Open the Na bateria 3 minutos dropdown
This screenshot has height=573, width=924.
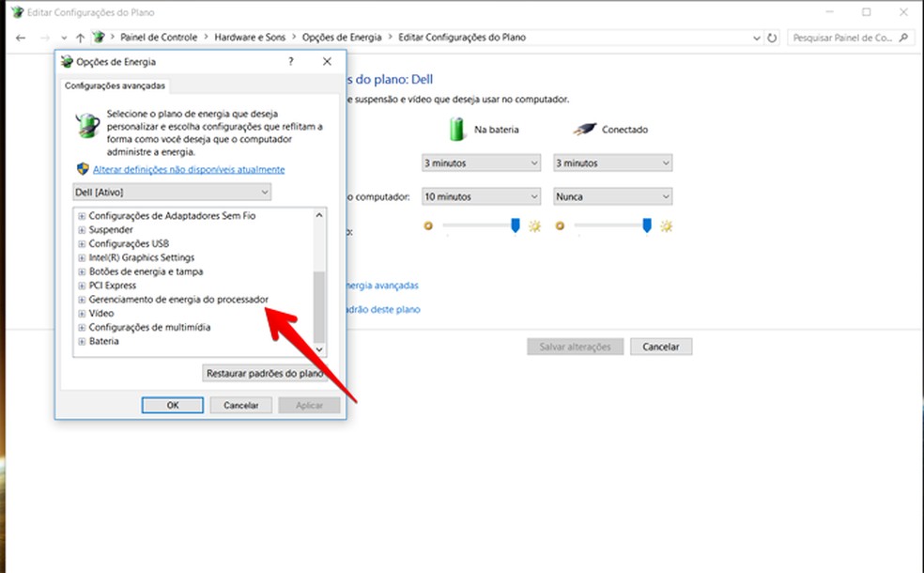coord(482,163)
